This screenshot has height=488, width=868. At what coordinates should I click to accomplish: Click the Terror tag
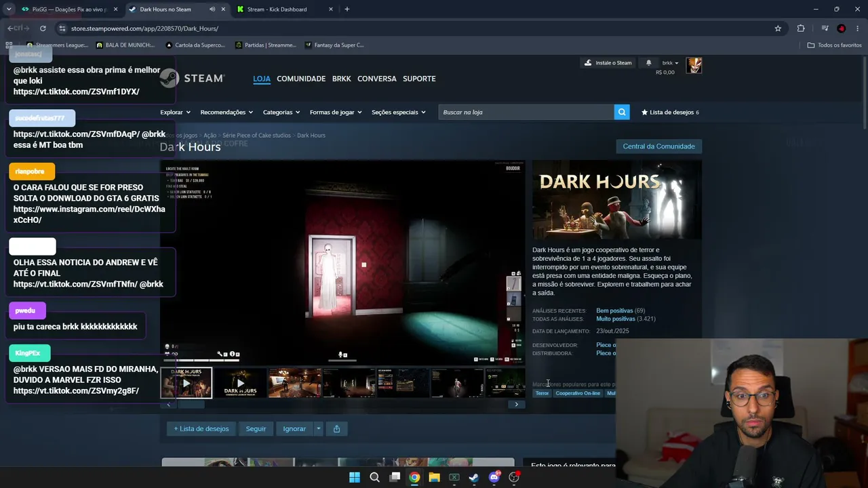(542, 393)
